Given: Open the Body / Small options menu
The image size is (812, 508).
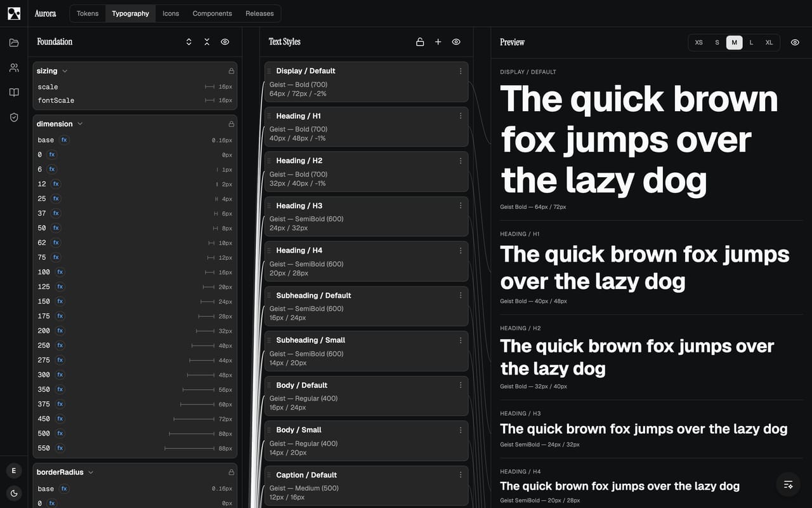Looking at the screenshot, I should tap(461, 430).
